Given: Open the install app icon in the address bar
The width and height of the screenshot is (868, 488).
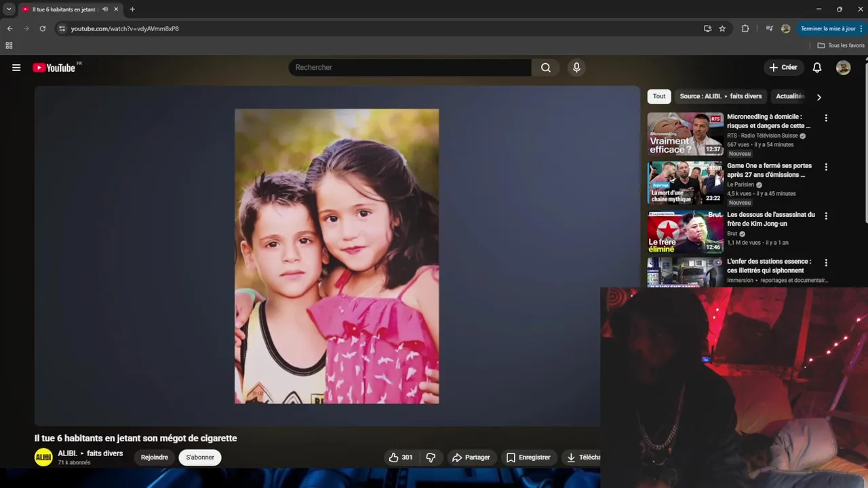Looking at the screenshot, I should coord(707,28).
